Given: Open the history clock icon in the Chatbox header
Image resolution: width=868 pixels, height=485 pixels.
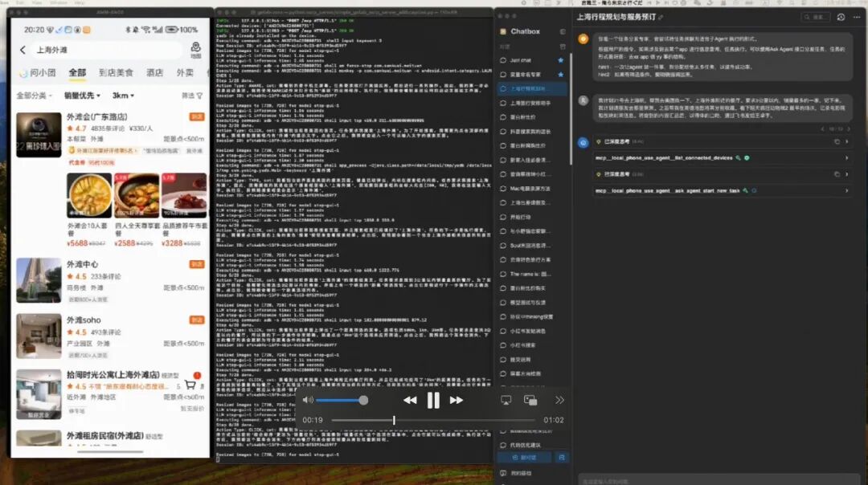Looking at the screenshot, I should click(x=841, y=17).
